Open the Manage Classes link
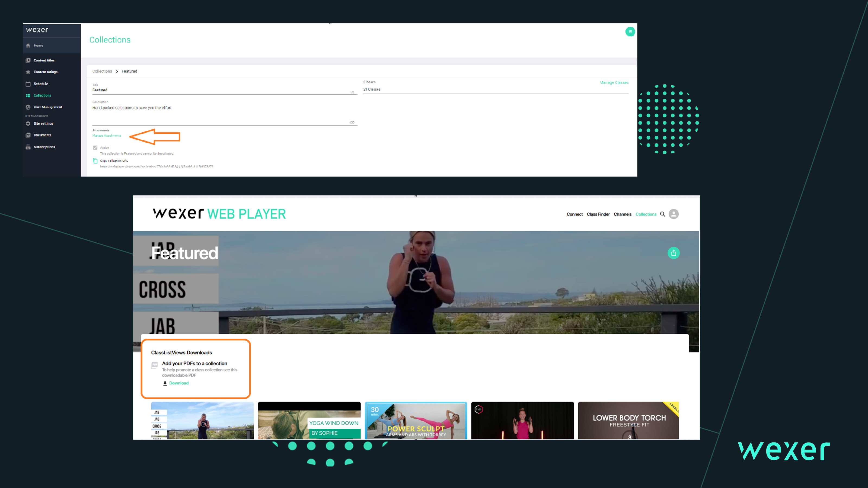The height and width of the screenshot is (488, 868). 614,82
